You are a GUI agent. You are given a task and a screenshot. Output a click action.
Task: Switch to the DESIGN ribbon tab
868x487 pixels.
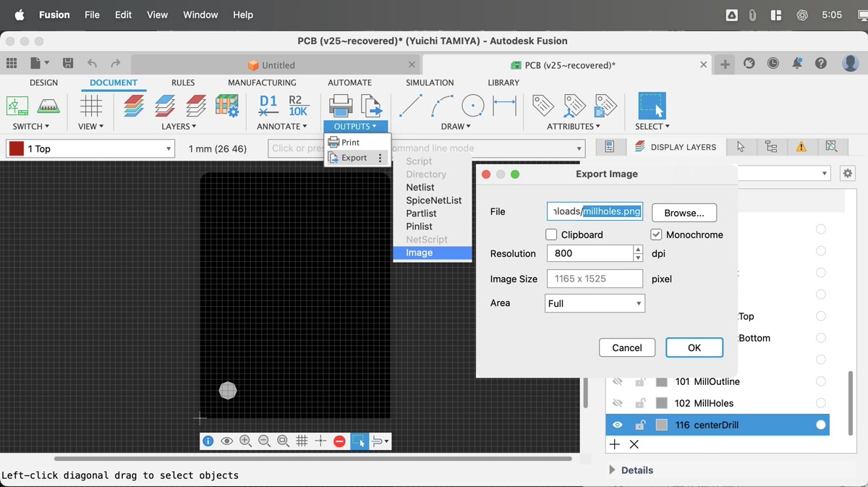point(43,82)
